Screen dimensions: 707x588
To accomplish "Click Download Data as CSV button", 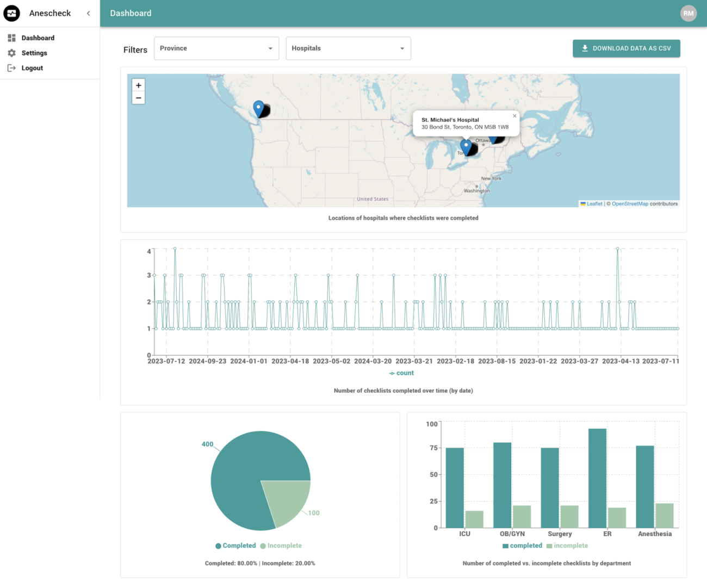I will tap(626, 48).
